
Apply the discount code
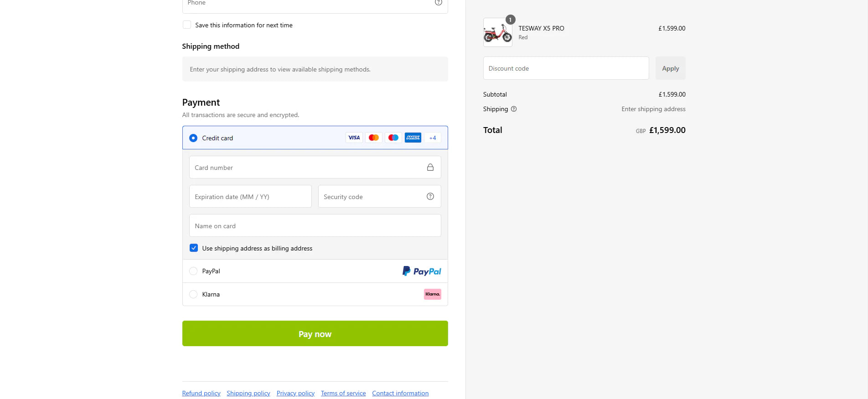click(670, 68)
